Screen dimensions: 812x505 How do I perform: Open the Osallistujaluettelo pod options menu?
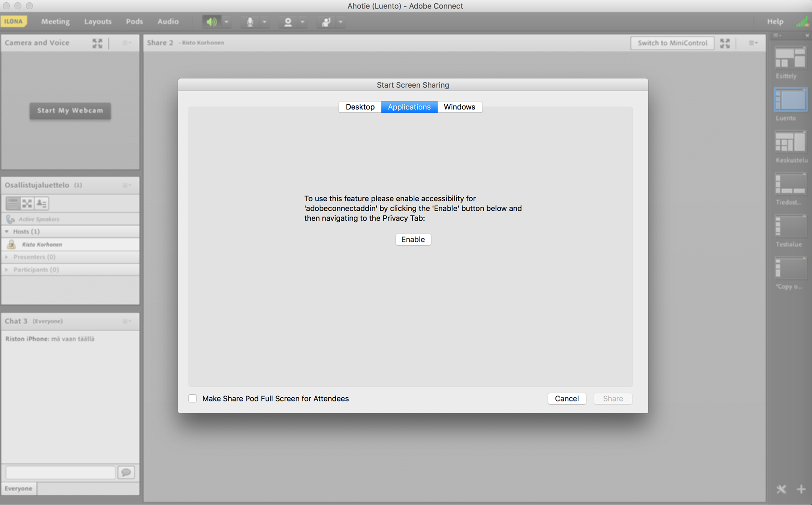click(x=126, y=185)
